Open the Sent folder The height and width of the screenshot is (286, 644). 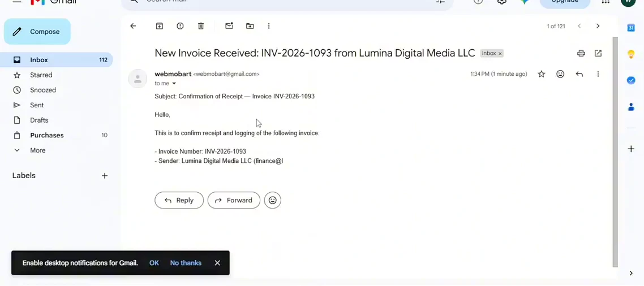[56, 105]
